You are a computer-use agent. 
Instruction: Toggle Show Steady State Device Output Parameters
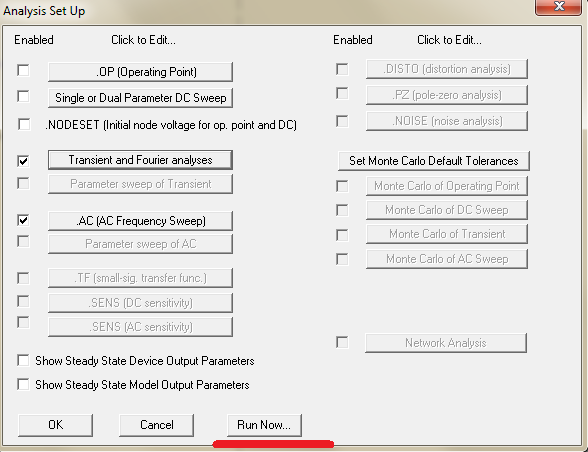[23, 360]
